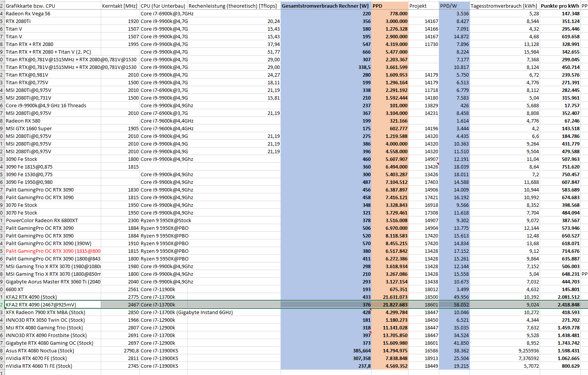
Task: Select 'INNO3D RTX 3050 Twin OC (Stock)' cell
Action: (53, 320)
